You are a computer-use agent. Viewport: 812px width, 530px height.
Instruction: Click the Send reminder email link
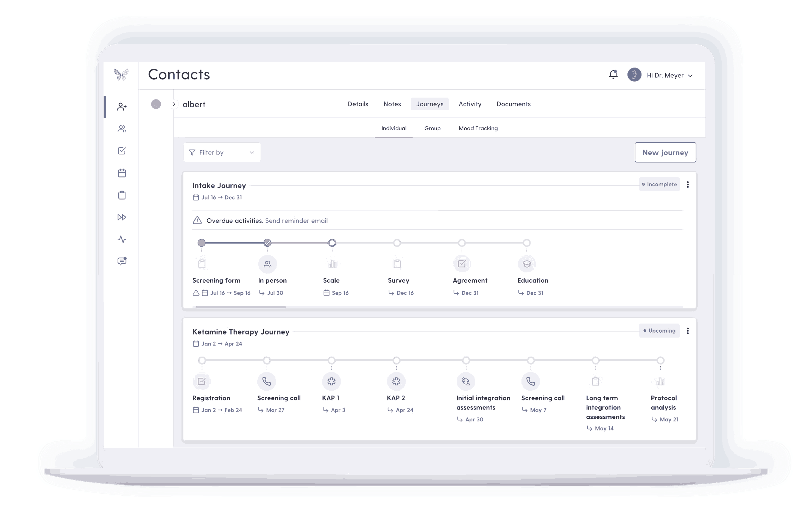296,221
